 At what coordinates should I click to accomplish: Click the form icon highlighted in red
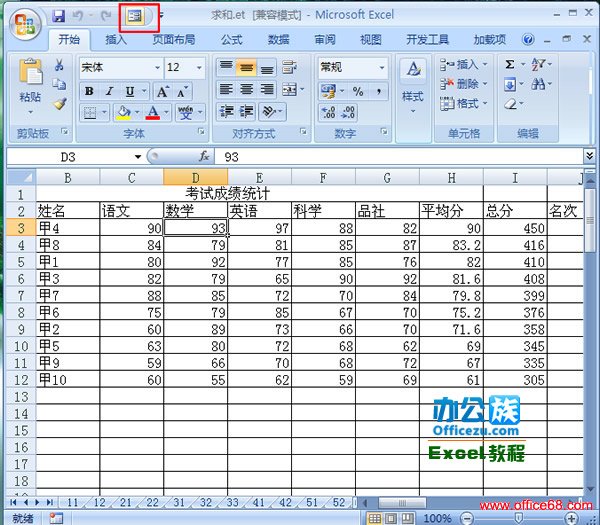134,17
